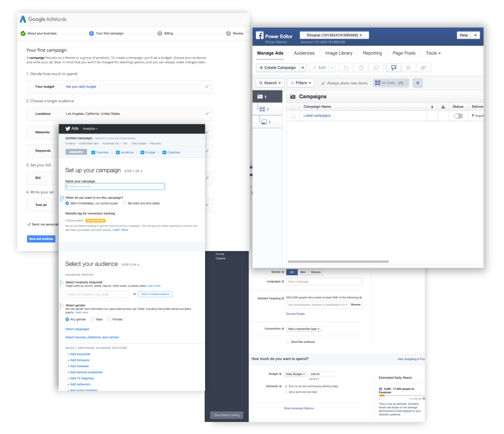Go to the Budget step in Twitter Ads
Screen dimensions: 504x434
148,152
